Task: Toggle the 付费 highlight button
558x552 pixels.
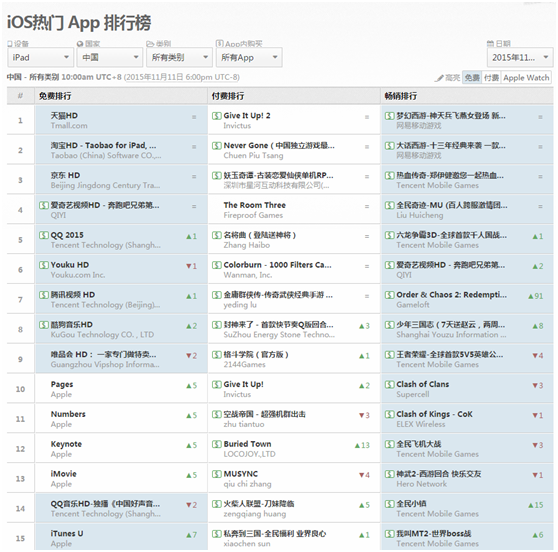Action: click(491, 78)
